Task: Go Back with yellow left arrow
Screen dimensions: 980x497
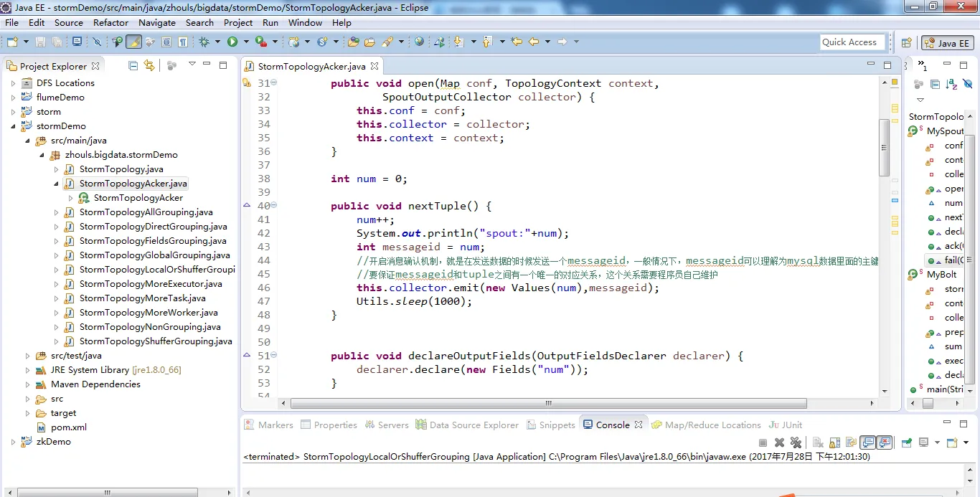Action: pos(534,42)
